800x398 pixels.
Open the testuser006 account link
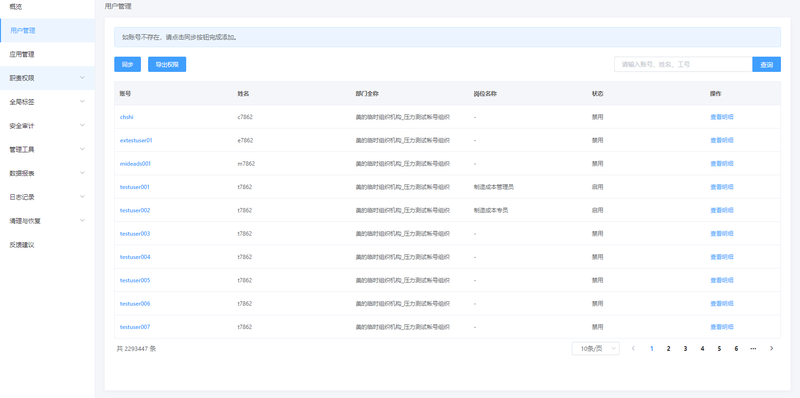pyautogui.click(x=135, y=304)
